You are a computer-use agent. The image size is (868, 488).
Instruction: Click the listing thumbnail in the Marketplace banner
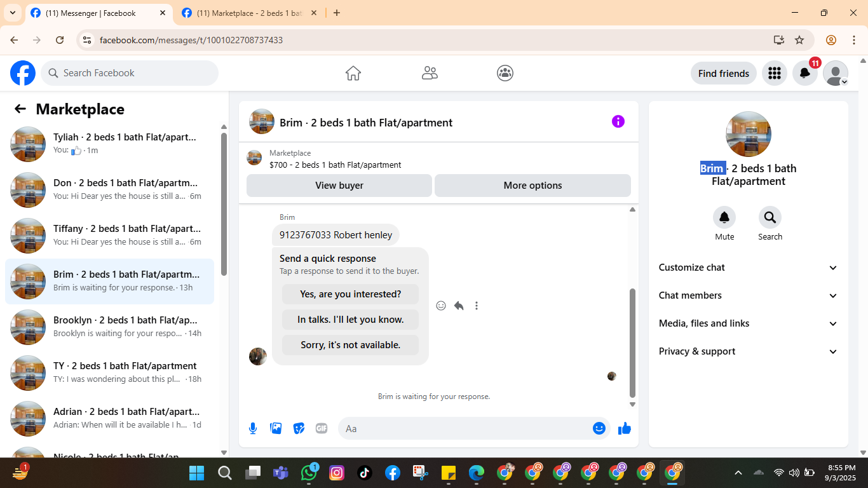point(254,158)
